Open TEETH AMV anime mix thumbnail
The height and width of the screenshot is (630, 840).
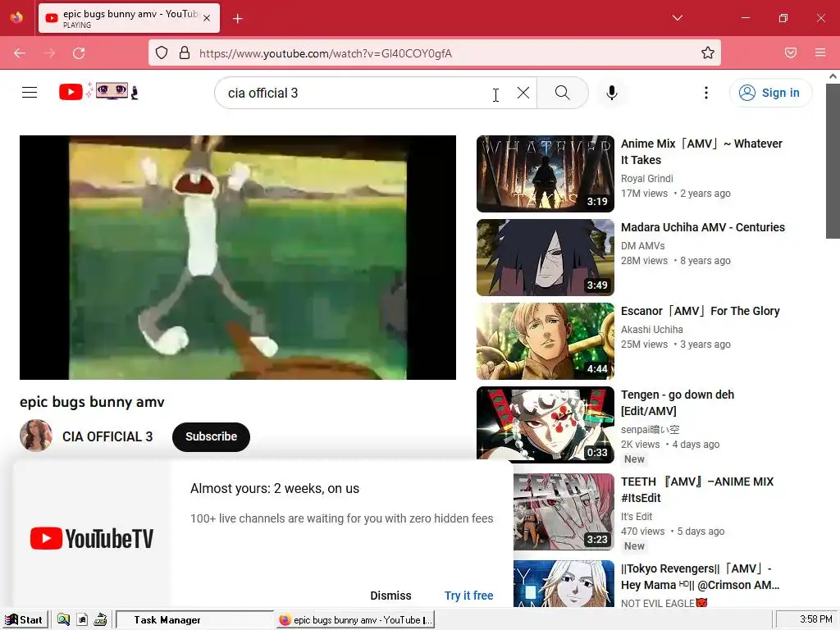click(564, 512)
